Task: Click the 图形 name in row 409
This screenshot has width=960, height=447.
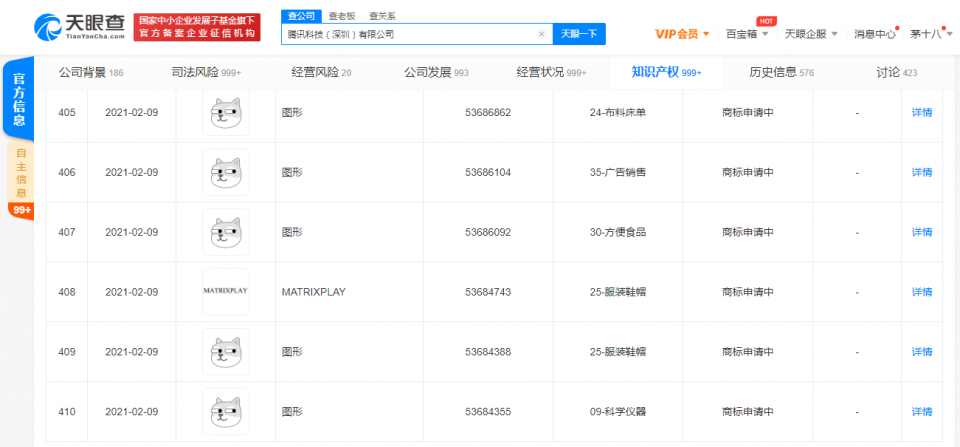Action: point(292,351)
